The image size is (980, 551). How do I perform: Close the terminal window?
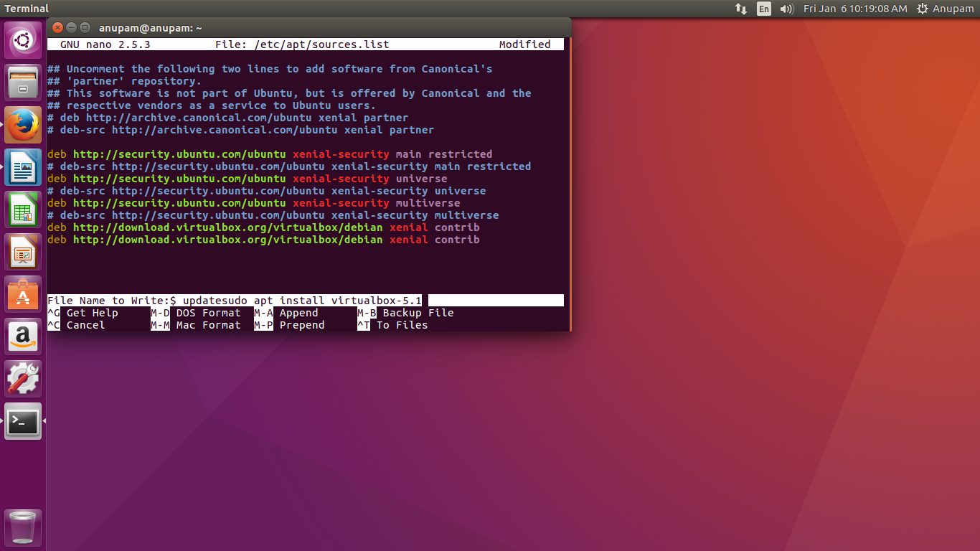[x=58, y=28]
